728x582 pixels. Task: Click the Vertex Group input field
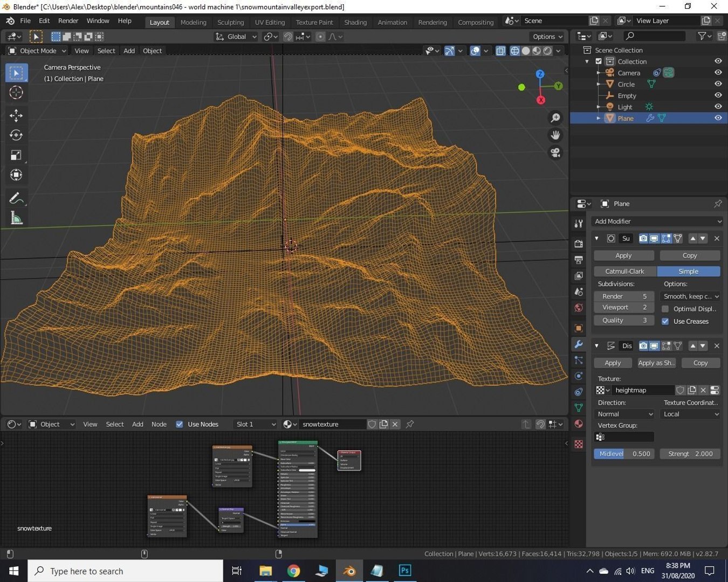[624, 436]
